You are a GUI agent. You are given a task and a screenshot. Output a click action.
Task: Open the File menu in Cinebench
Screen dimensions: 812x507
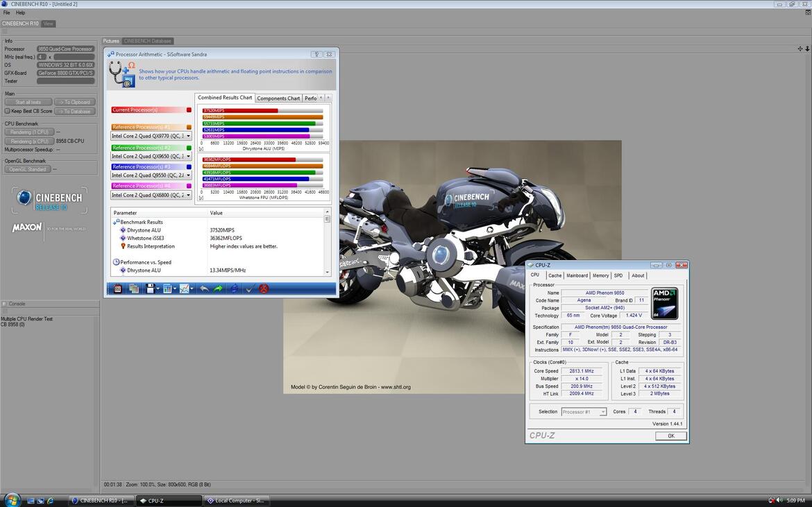(7, 12)
